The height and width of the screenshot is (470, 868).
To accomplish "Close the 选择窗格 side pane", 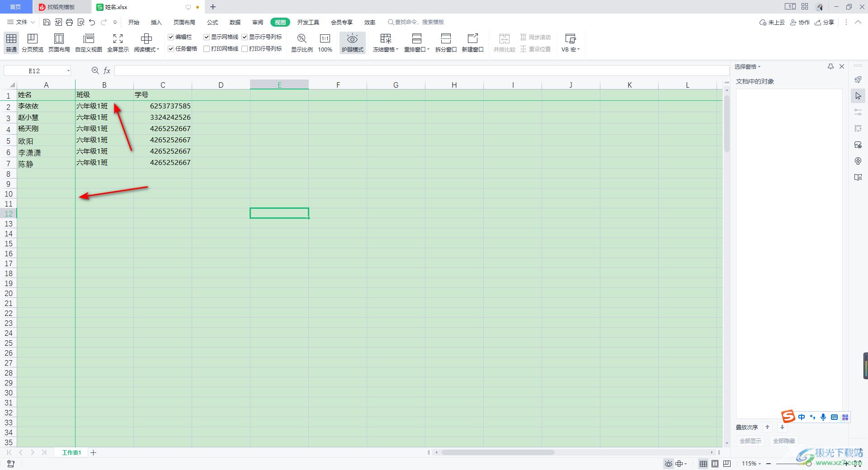I will 842,66.
